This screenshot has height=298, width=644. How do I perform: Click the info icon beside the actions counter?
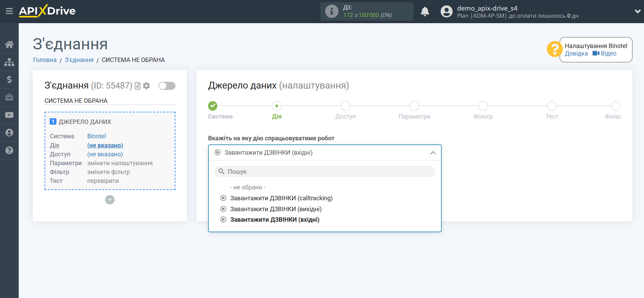[x=332, y=11]
